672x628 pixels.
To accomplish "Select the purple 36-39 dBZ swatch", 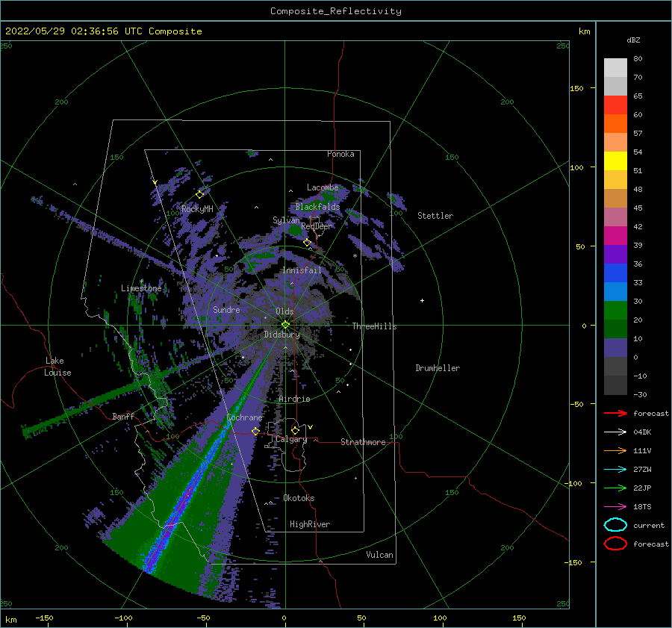I will pos(615,255).
